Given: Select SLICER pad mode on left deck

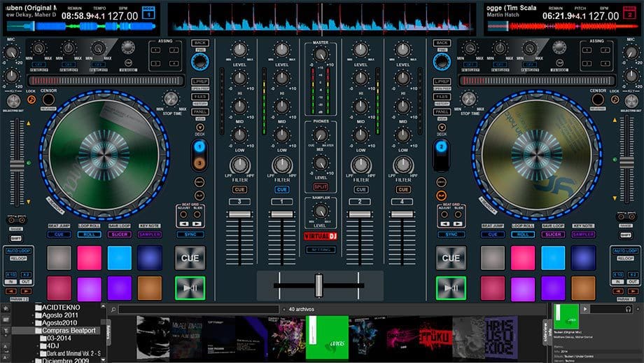Looking at the screenshot, I should (120, 234).
